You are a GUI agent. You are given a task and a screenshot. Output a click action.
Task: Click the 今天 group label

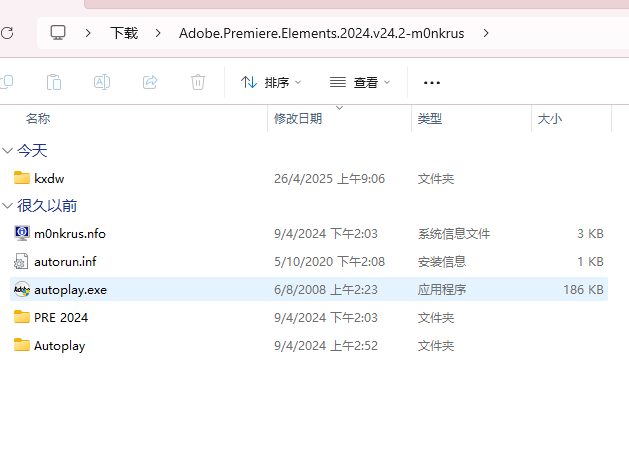[32, 151]
